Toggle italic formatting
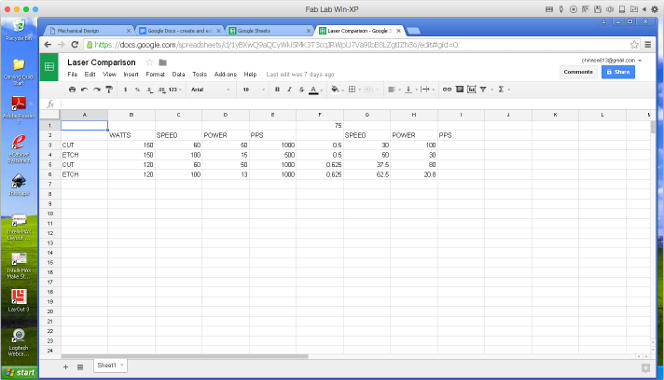The image size is (664, 380). pos(289,89)
